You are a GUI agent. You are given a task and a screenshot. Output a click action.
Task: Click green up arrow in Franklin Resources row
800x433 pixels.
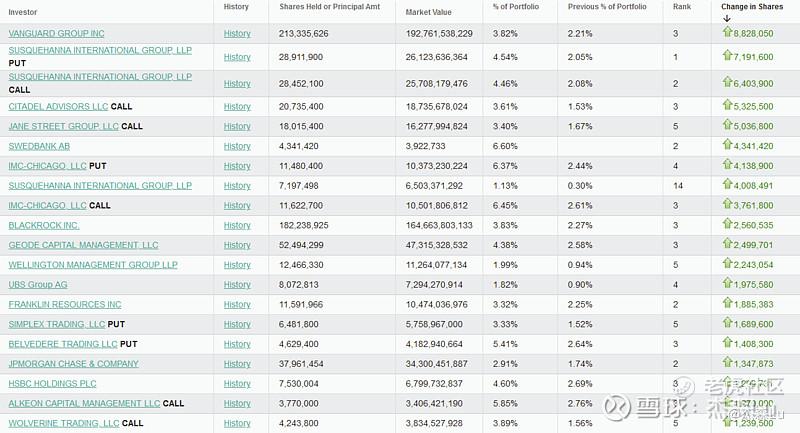coord(727,304)
